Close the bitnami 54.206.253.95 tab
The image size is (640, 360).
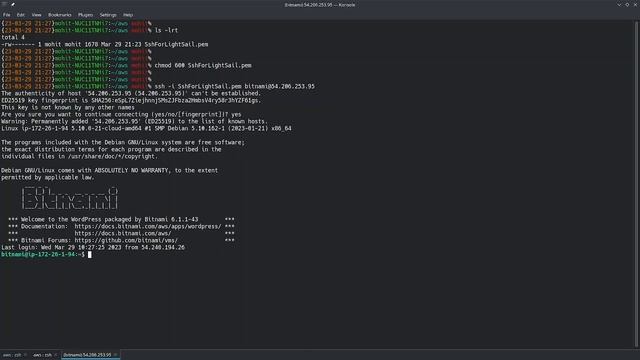(116, 355)
